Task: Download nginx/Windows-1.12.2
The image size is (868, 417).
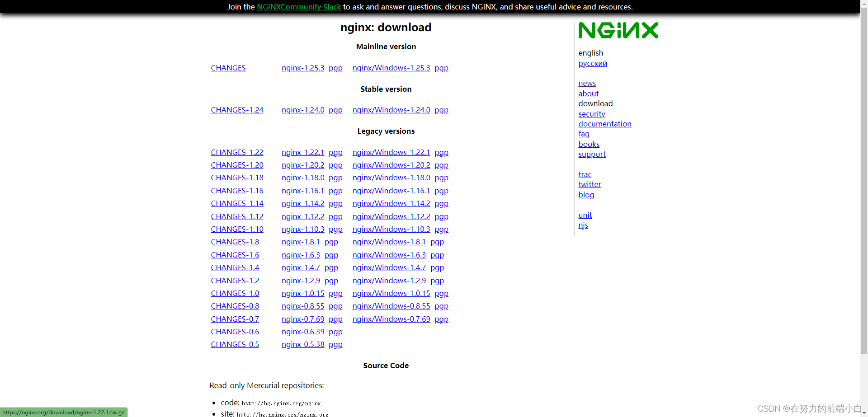Action: click(392, 216)
